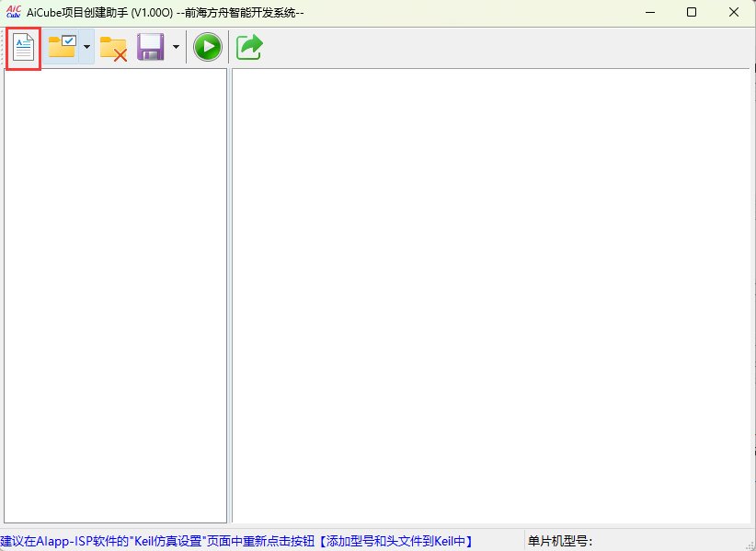Expand the save floppy disk dropdown arrow
Image resolution: width=756 pixels, height=551 pixels.
tap(176, 47)
